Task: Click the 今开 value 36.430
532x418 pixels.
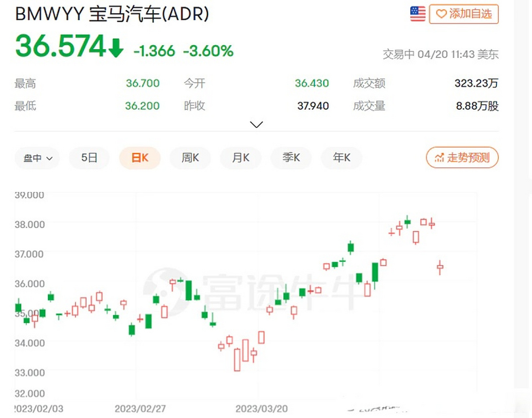Action: click(312, 83)
